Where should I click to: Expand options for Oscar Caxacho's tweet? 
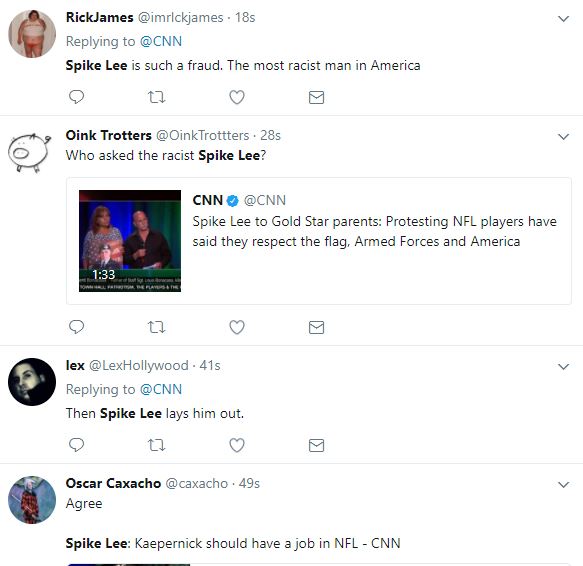point(564,485)
